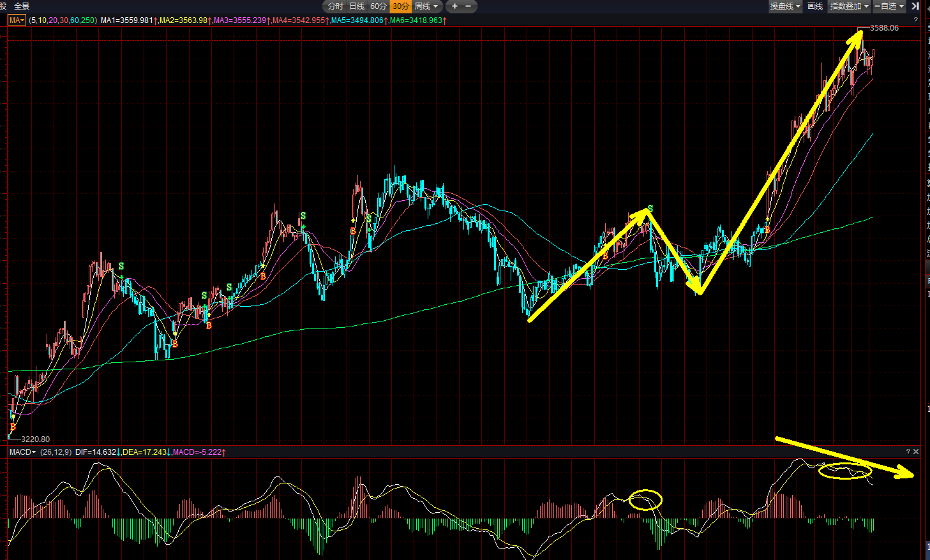Open help for the main MA chart
This screenshot has width=930, height=560.
[916, 20]
